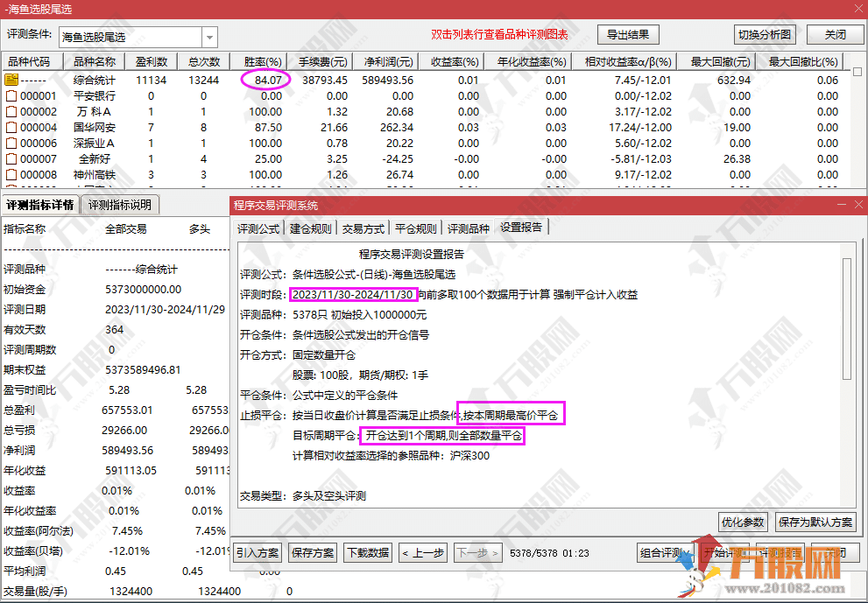
Task: Select the 深振业A row name
Action: (94, 144)
